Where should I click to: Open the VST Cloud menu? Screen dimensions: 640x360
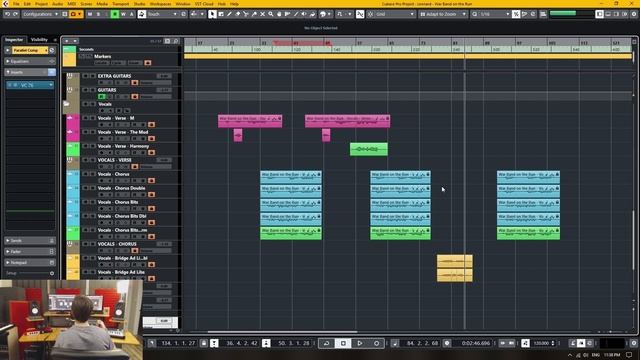204,4
